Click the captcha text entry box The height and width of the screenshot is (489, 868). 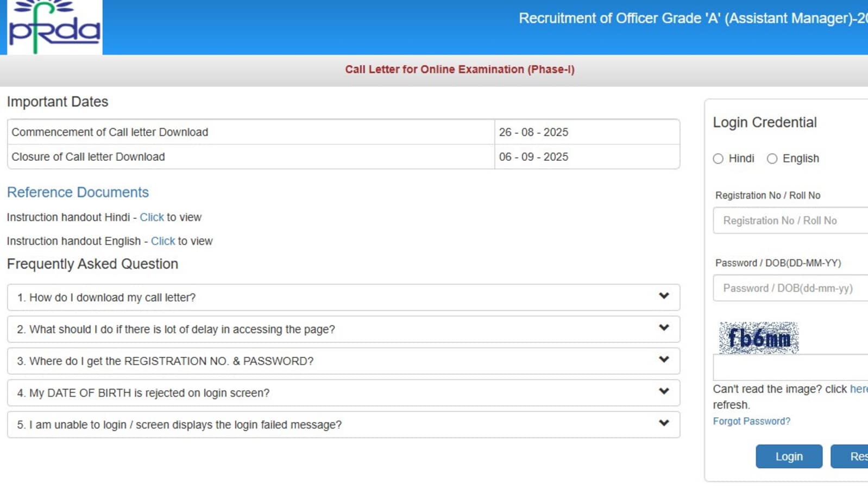(x=790, y=368)
